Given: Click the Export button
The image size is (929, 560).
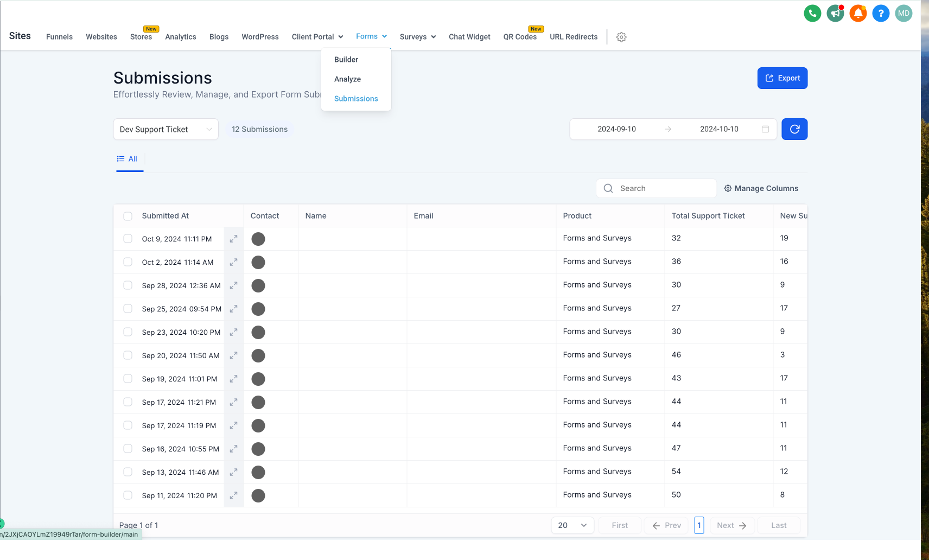Looking at the screenshot, I should point(782,78).
